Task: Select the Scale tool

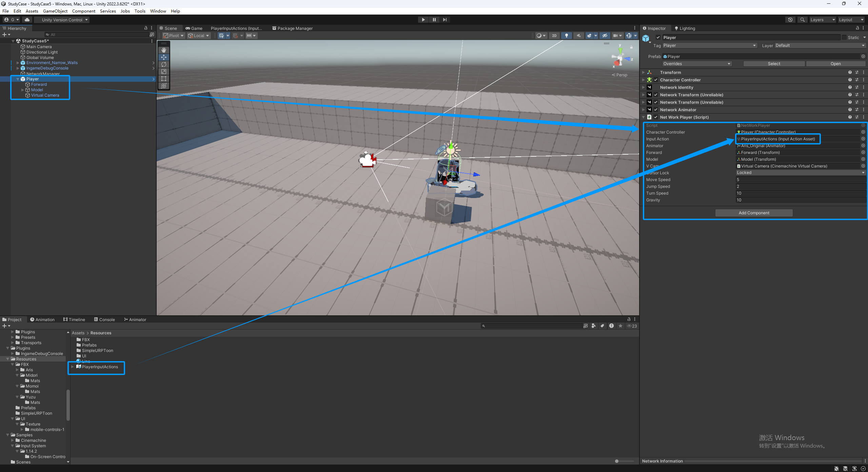Action: [164, 72]
